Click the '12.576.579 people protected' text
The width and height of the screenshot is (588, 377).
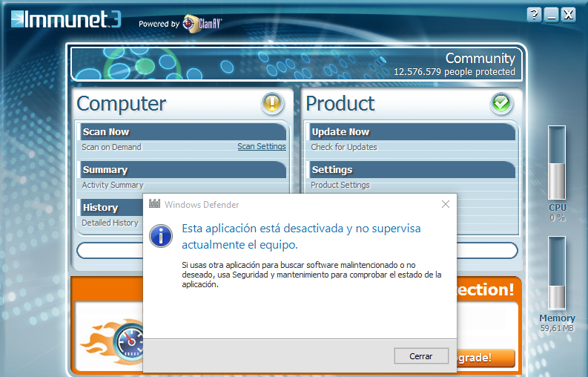[x=455, y=72]
